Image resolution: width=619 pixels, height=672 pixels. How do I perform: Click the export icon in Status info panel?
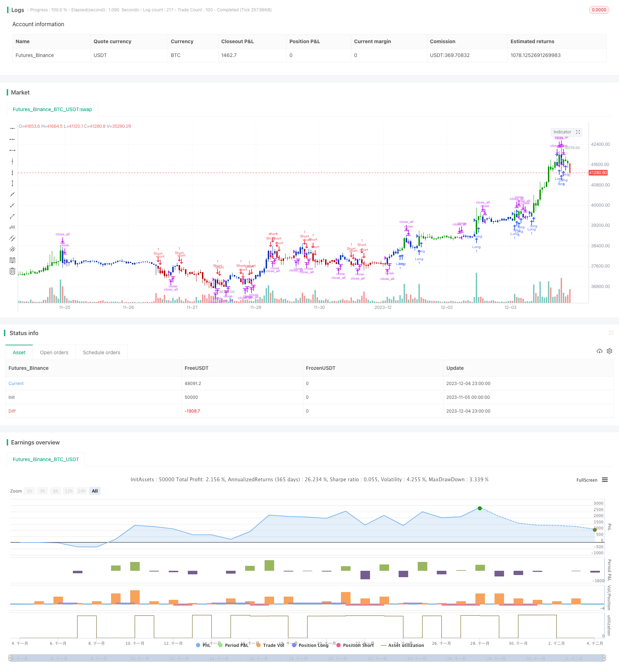click(599, 351)
